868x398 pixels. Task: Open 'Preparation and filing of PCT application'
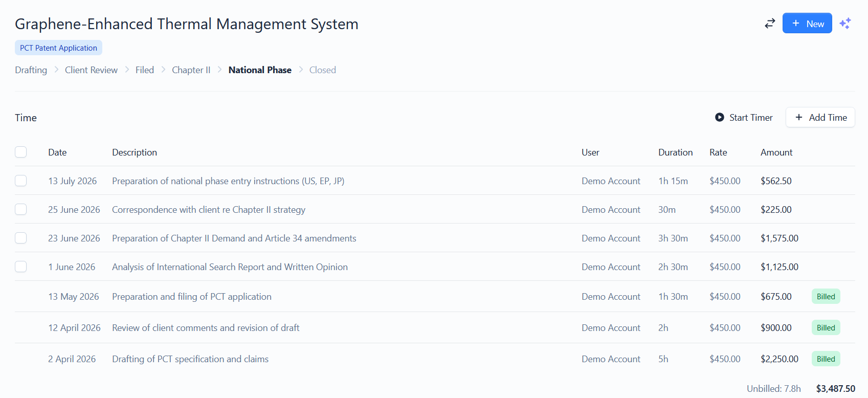point(192,297)
